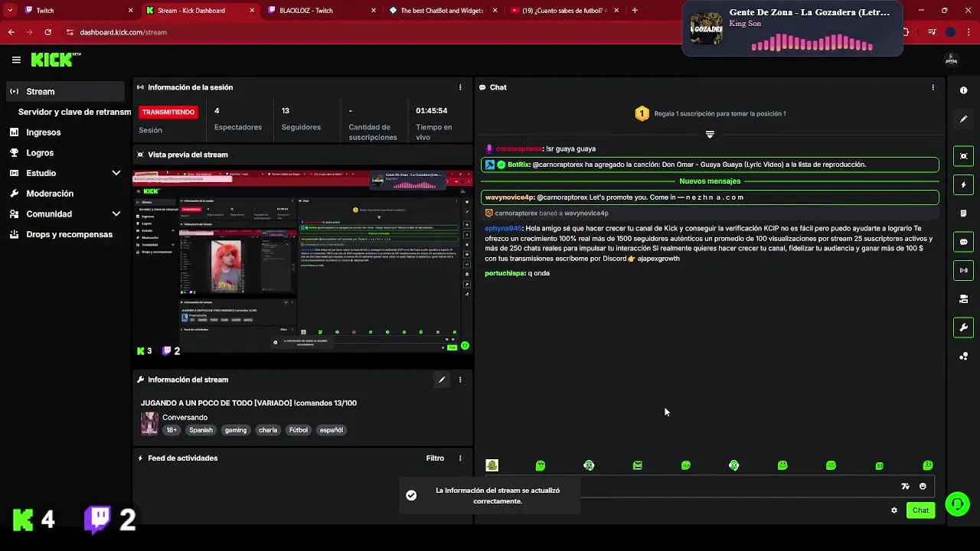Send message with green Chat button

click(x=920, y=510)
